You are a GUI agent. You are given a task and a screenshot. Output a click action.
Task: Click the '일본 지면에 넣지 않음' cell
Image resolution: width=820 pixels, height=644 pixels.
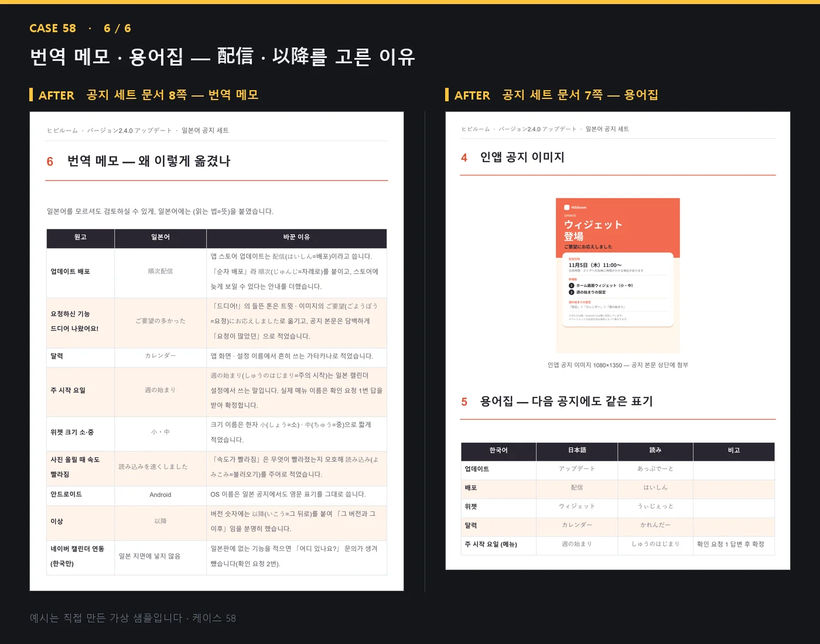tap(160, 556)
